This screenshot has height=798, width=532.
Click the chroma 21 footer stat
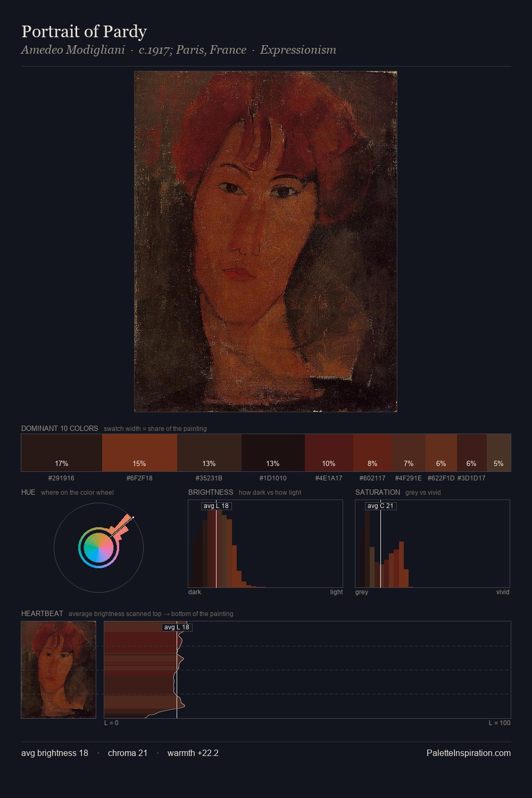[128, 753]
